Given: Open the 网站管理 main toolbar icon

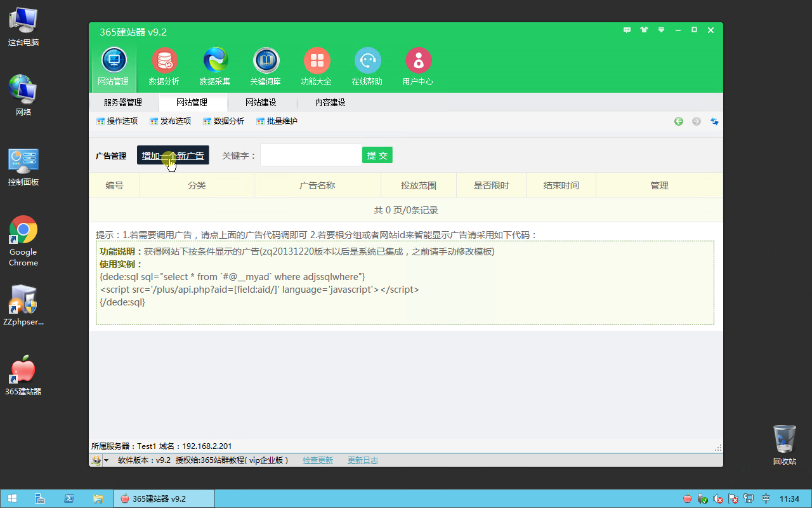Looking at the screenshot, I should [x=114, y=67].
